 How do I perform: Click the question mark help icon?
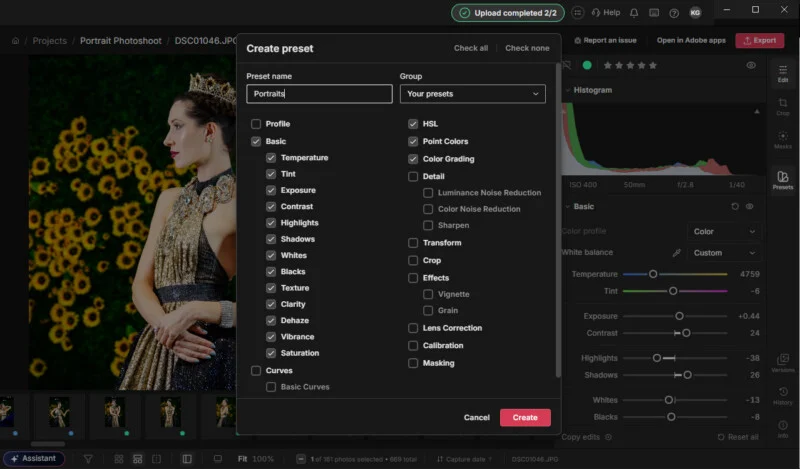[674, 13]
